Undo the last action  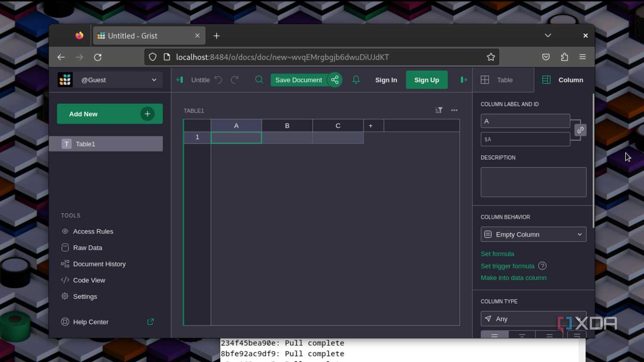[219, 80]
